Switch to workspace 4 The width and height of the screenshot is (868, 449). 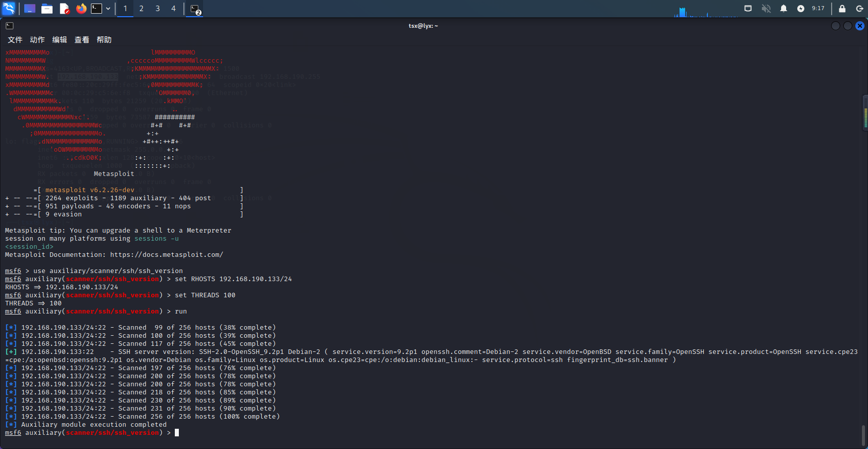pyautogui.click(x=174, y=9)
